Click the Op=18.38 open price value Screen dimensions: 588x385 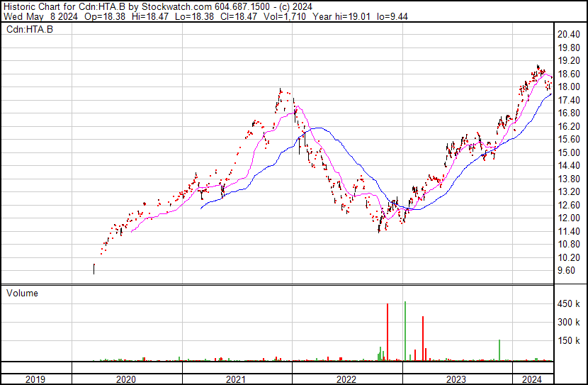tap(105, 16)
